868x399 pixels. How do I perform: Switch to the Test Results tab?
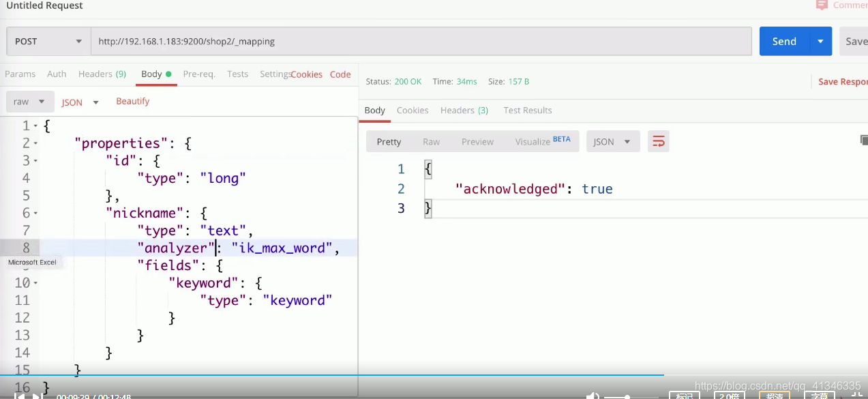[528, 110]
